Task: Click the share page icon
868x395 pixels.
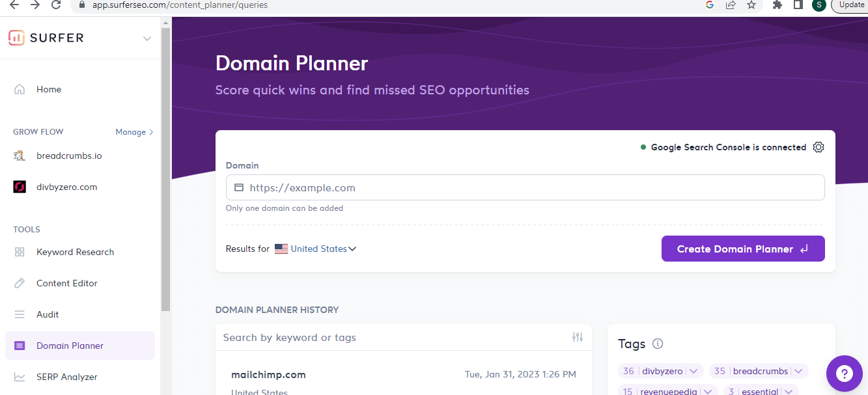Action: pyautogui.click(x=731, y=5)
